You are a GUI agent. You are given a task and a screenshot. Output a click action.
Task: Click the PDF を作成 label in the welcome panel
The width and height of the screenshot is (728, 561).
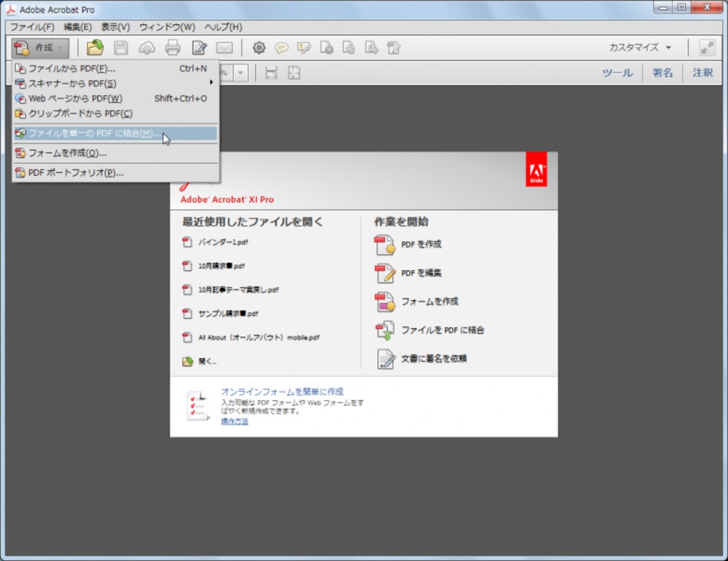coord(421,245)
